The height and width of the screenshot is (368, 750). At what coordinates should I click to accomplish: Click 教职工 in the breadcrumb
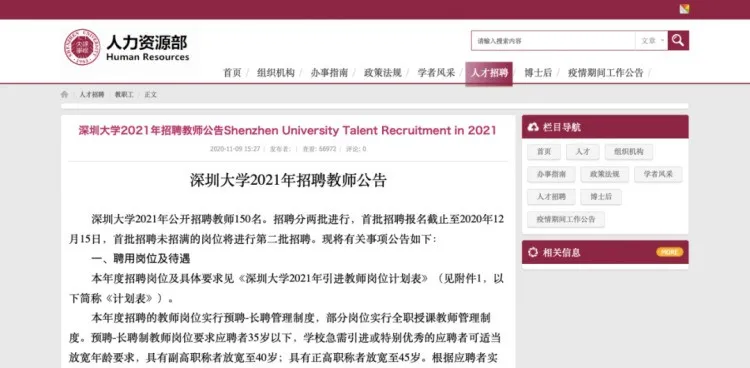pyautogui.click(x=124, y=95)
